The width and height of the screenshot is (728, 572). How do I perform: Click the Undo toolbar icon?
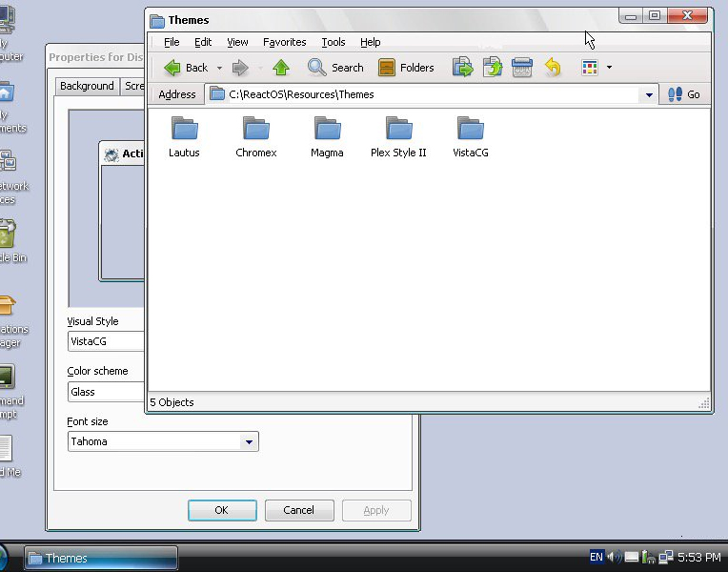(553, 68)
